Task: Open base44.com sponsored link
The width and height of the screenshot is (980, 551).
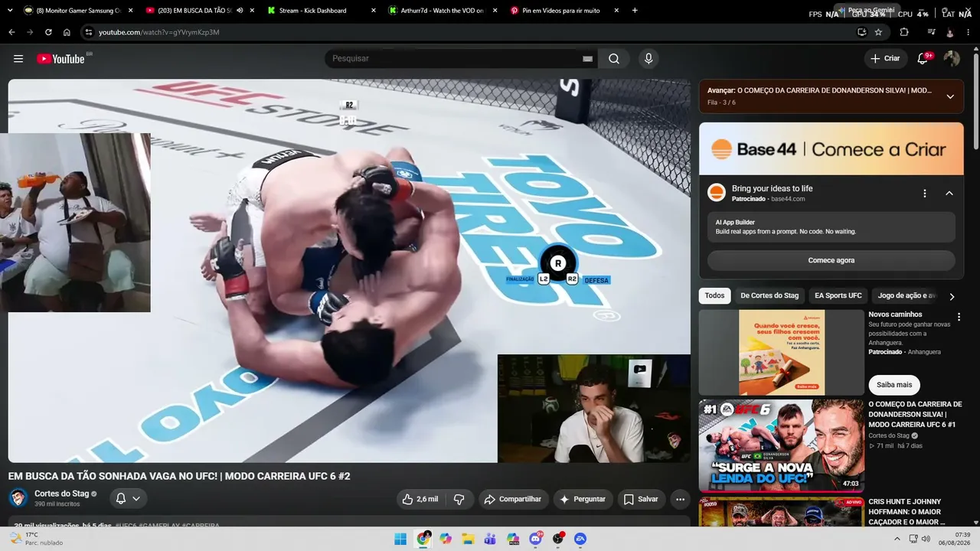Action: click(788, 199)
